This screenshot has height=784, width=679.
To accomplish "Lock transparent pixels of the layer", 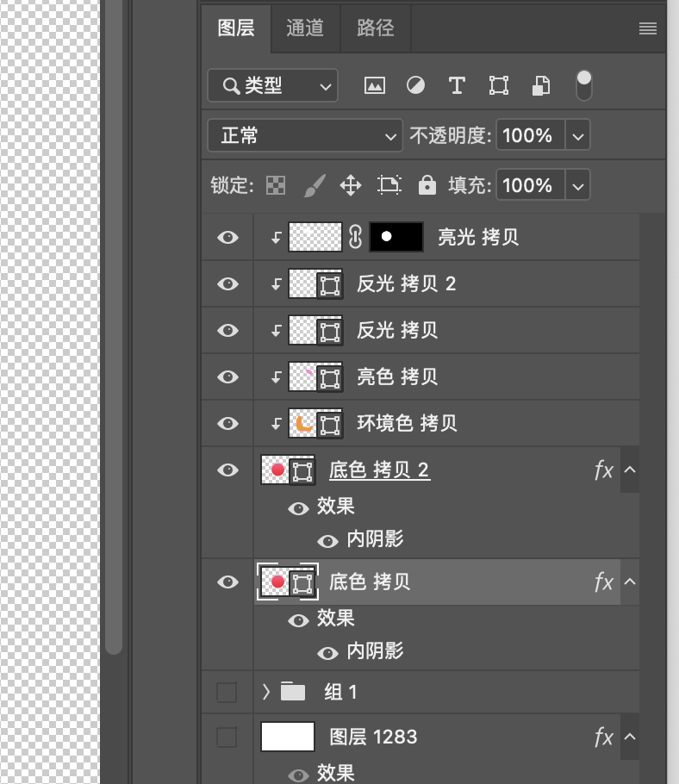I will click(276, 185).
